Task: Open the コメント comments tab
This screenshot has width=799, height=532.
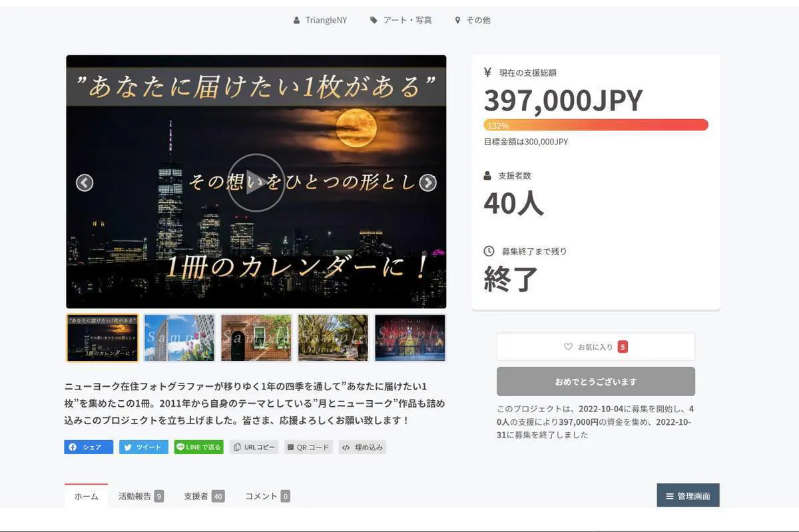Action: [267, 496]
